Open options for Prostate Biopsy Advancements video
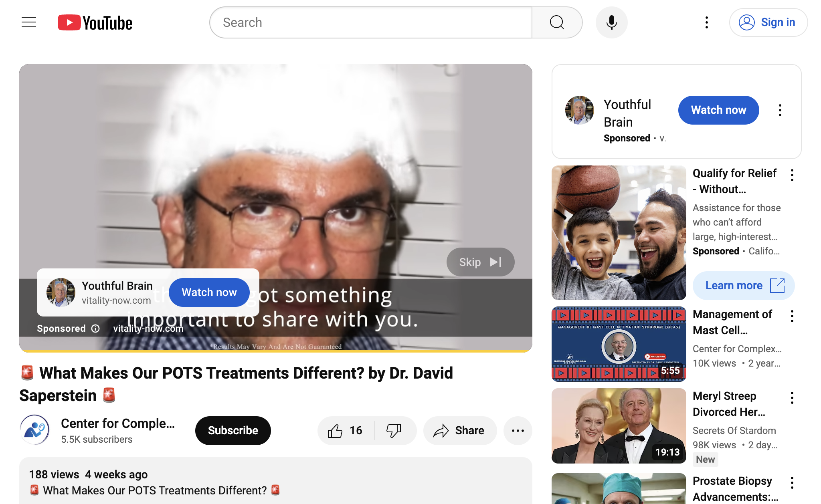821x504 pixels. (x=792, y=483)
